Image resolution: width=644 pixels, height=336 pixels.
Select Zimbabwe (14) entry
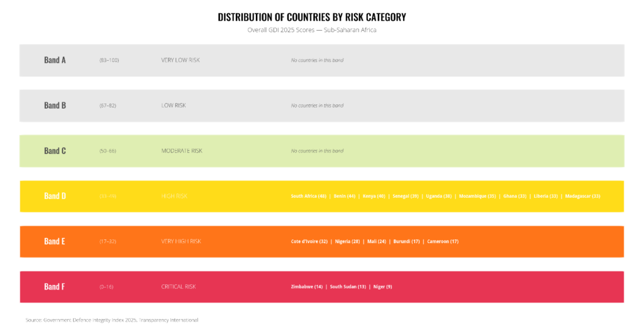coord(307,287)
